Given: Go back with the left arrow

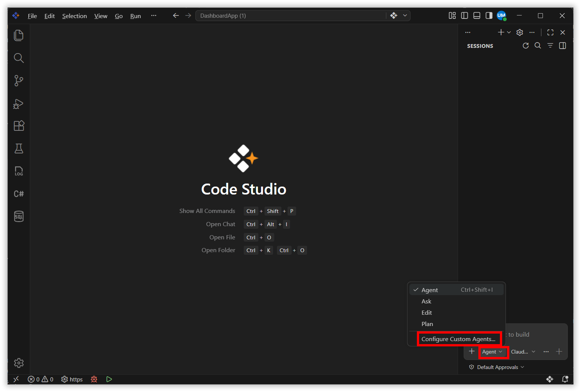Looking at the screenshot, I should [x=176, y=15].
